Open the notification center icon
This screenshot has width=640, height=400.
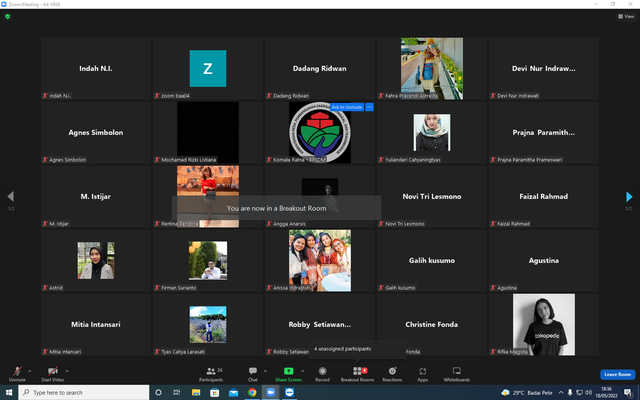(x=628, y=393)
